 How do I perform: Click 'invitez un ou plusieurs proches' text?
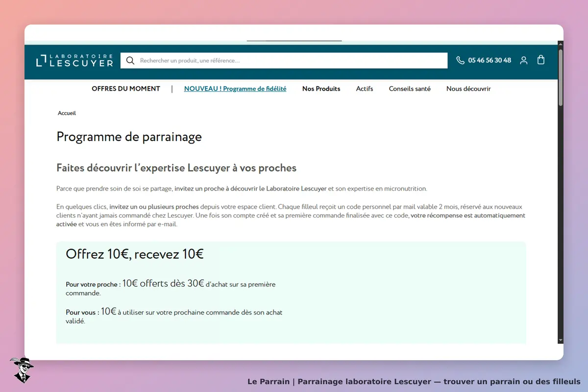[154, 207]
